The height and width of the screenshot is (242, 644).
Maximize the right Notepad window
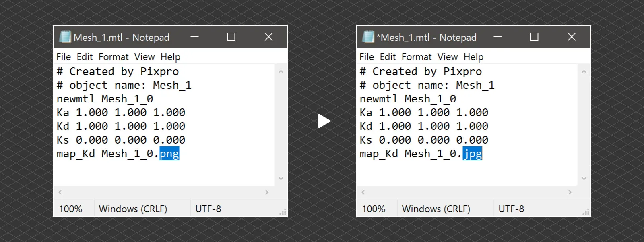[534, 37]
